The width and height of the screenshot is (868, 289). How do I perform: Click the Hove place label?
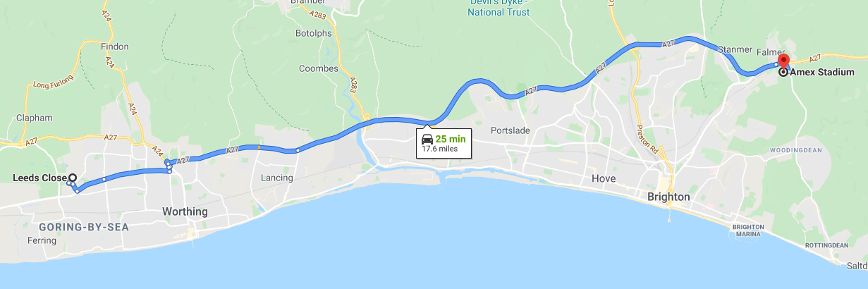[x=604, y=179]
